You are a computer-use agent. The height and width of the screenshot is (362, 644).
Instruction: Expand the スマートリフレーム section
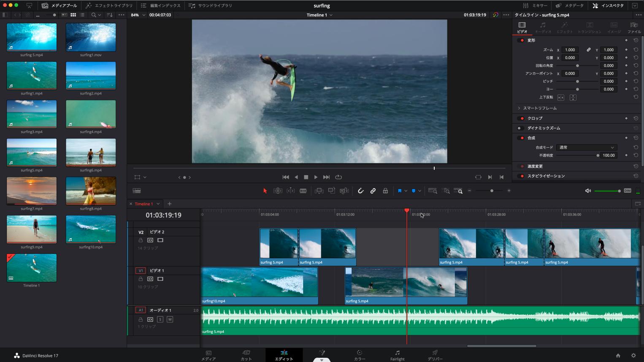coord(519,108)
